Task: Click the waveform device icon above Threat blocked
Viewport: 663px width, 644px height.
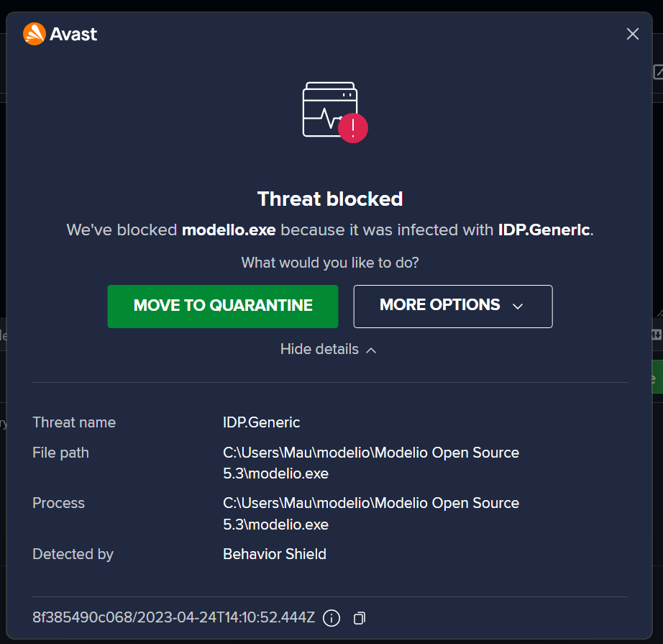Action: (329, 104)
